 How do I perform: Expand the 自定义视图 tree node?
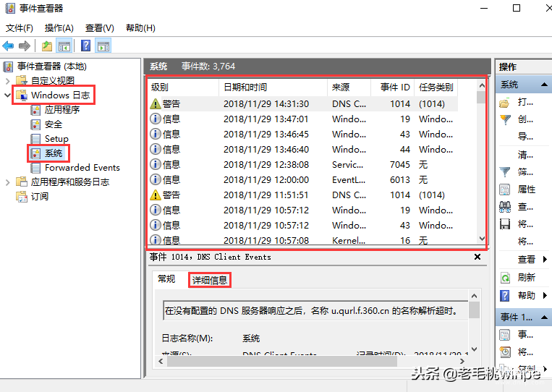click(8, 80)
